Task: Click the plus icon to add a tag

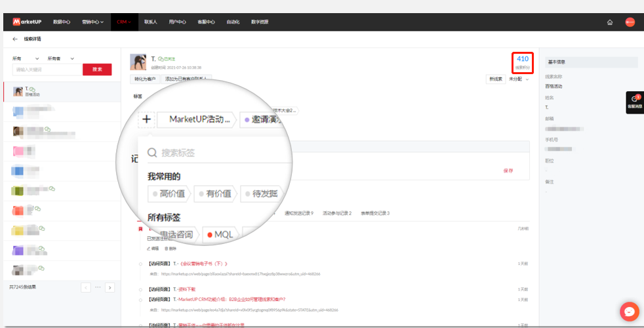Action: click(146, 119)
